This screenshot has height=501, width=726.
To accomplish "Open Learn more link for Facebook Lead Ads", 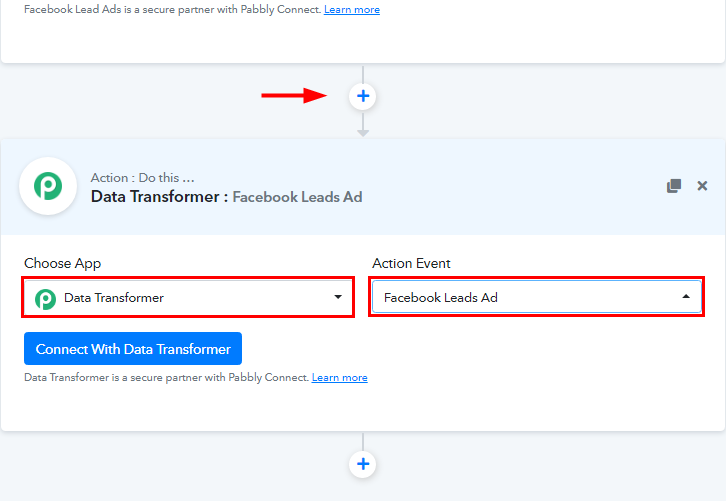I will [352, 9].
